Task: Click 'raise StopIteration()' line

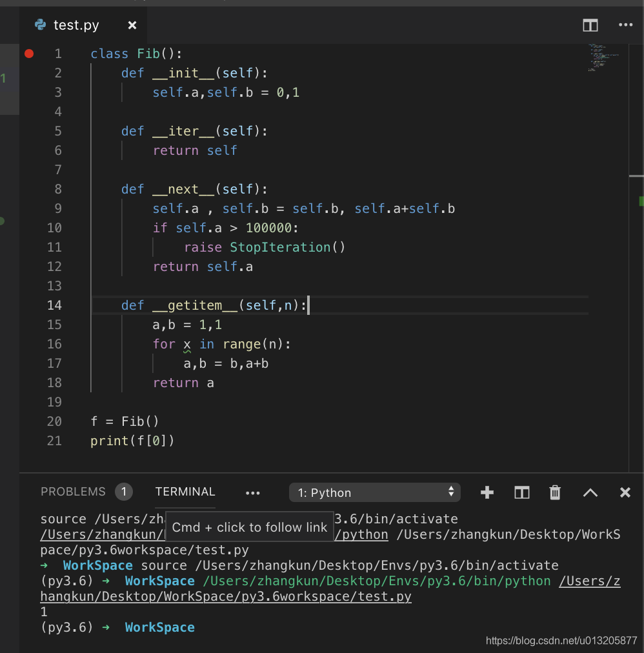Action: [x=265, y=247]
